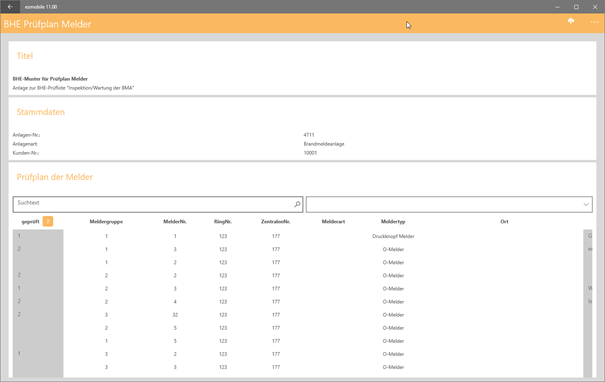Click the ZentralenNr. column header

click(x=275, y=221)
